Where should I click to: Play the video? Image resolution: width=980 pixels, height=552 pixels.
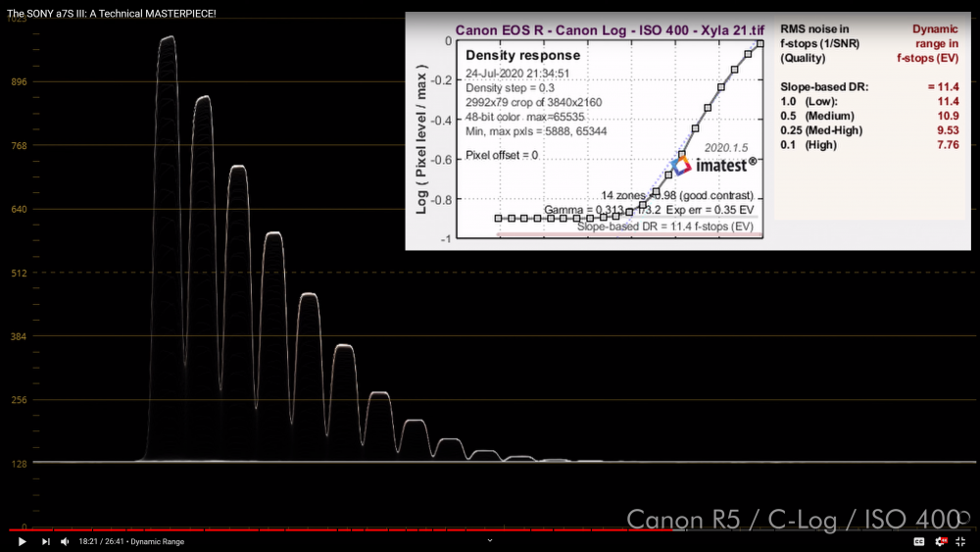[22, 541]
